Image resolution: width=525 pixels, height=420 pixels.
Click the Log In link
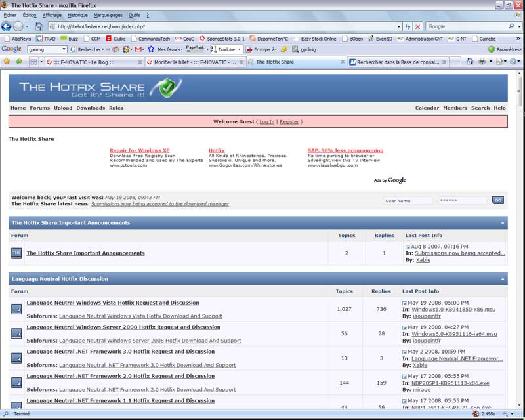coord(267,122)
